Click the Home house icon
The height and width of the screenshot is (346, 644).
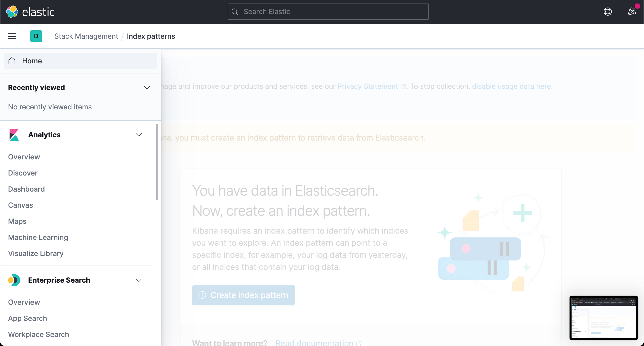pyautogui.click(x=12, y=61)
